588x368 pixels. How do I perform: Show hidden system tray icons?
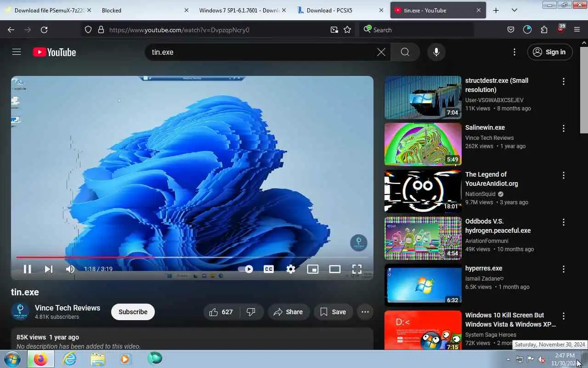point(508,359)
